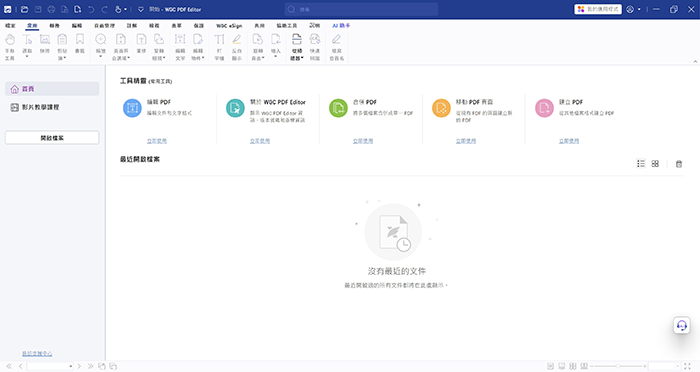The width and height of the screenshot is (700, 372).
Task: Enable continuous page view in status bar
Action: click(562, 366)
